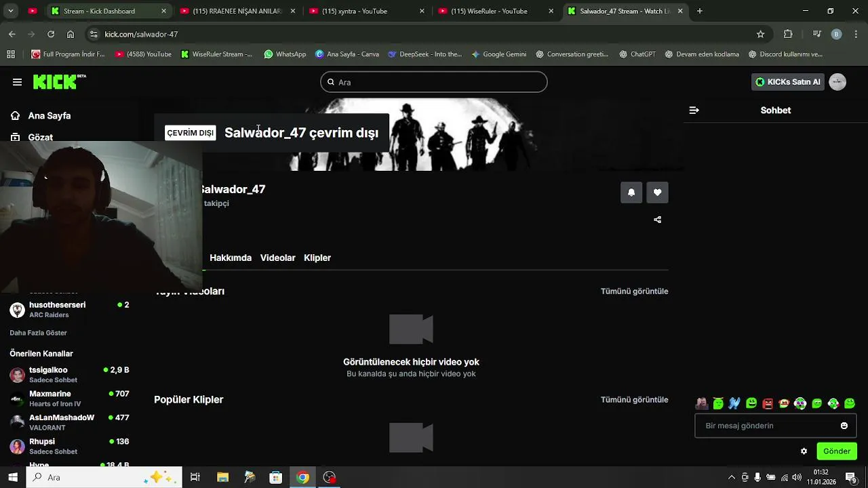Expand the Chrome tab search dropdown
The height and width of the screenshot is (488, 868).
[10, 11]
